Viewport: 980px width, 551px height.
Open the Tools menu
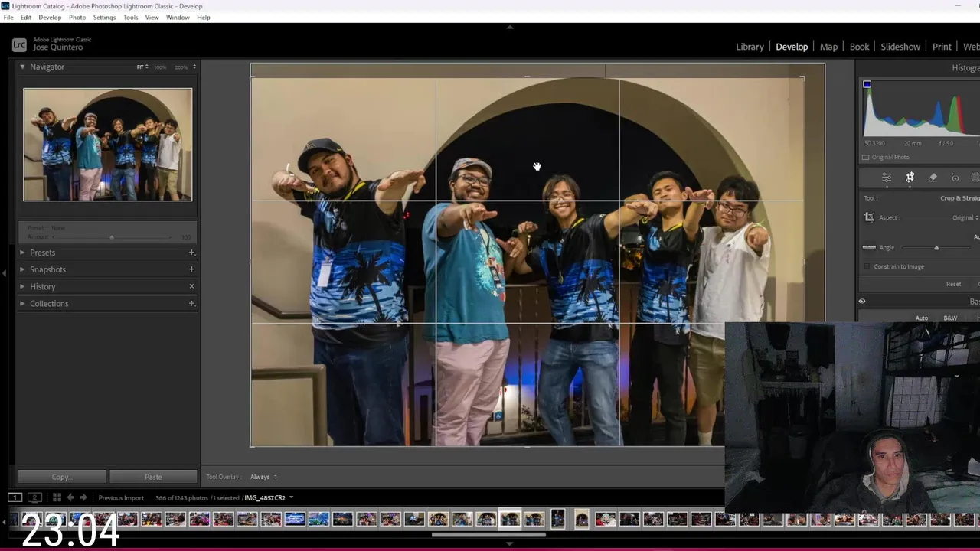[131, 17]
